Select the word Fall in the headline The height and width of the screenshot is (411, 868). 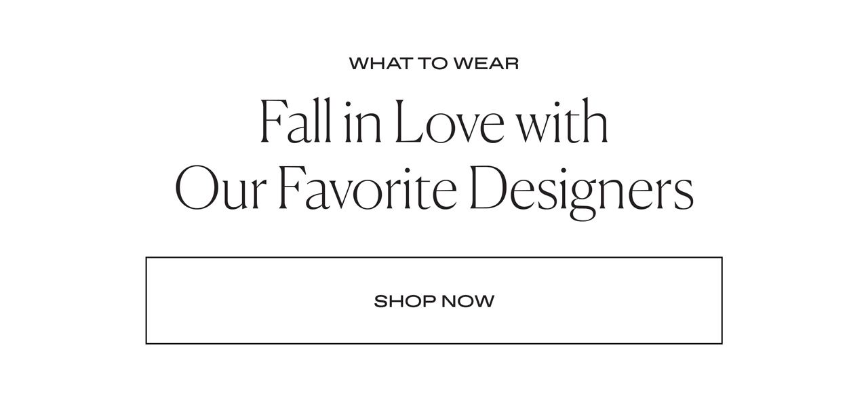click(x=296, y=122)
